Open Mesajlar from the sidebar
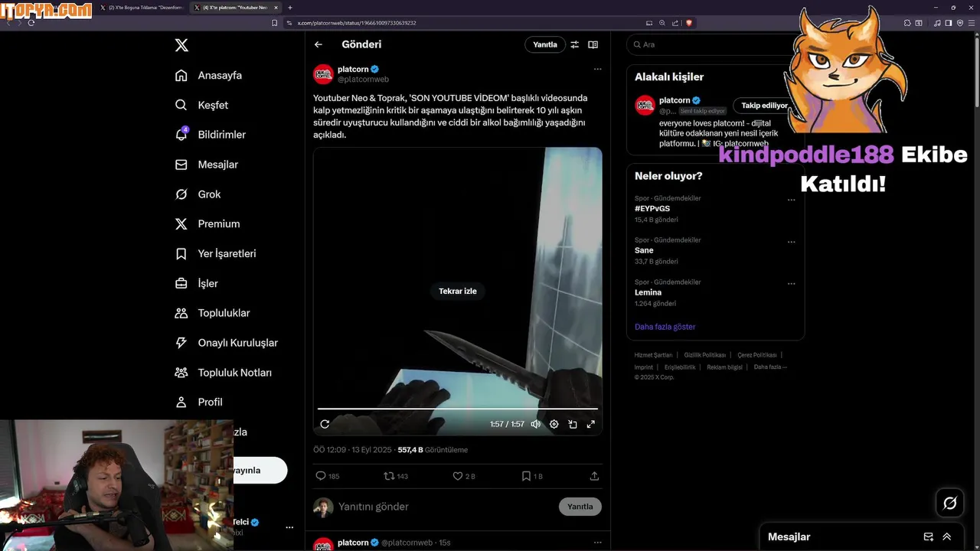 [207, 165]
